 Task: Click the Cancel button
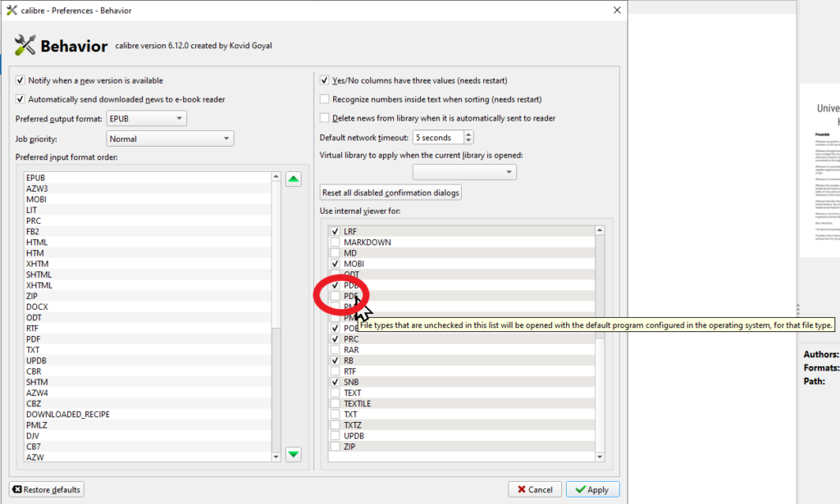535,489
